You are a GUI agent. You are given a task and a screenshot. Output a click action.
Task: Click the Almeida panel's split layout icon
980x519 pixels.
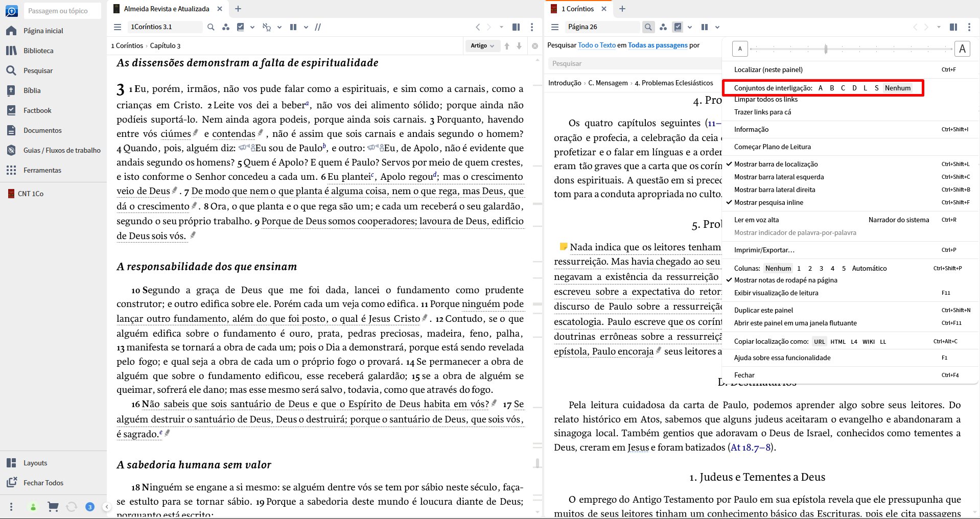(x=516, y=27)
